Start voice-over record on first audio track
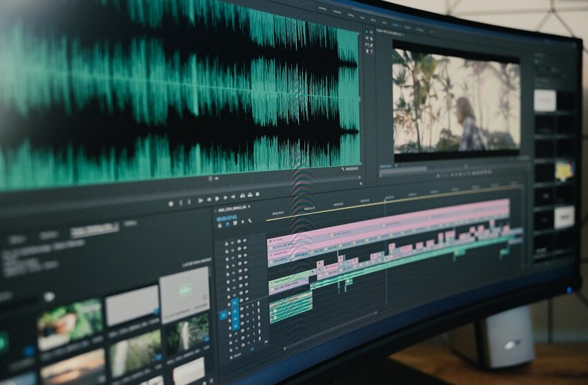 pos(258,303)
